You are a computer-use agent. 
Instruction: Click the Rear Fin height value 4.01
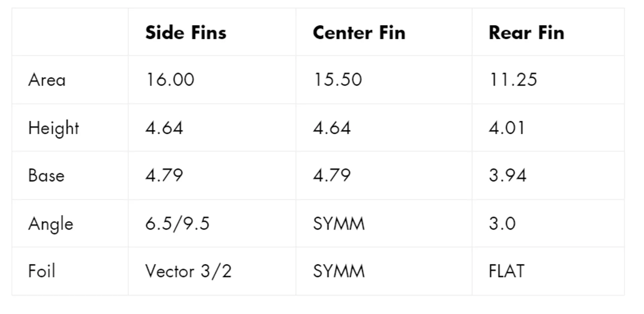(x=506, y=128)
